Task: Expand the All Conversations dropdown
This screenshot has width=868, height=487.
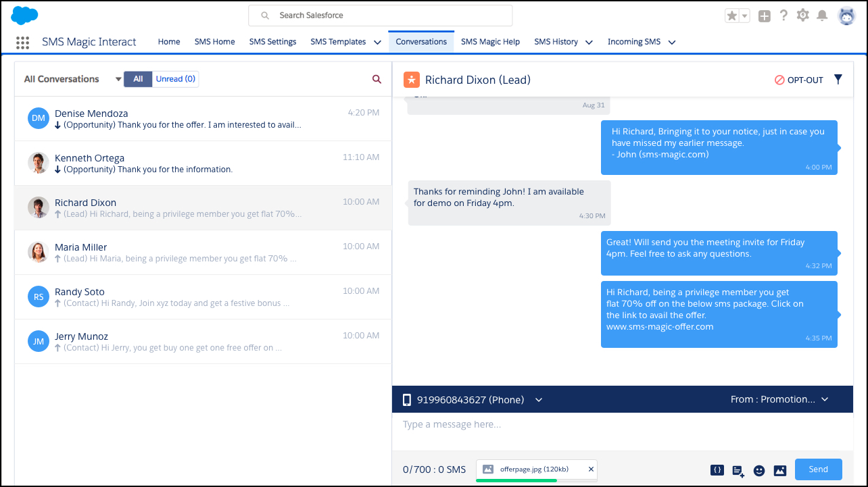Action: 118,79
